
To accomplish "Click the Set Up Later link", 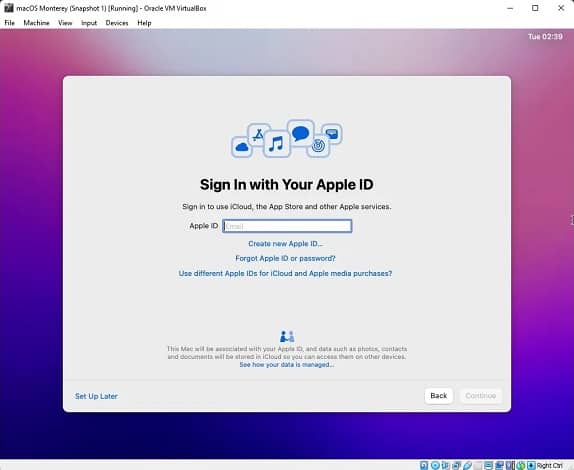I will (96, 396).
